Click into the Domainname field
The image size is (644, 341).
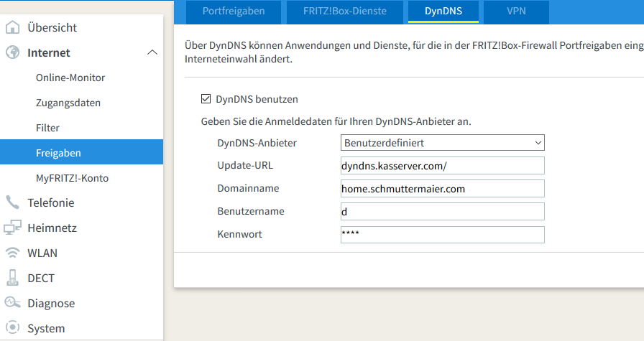442,189
